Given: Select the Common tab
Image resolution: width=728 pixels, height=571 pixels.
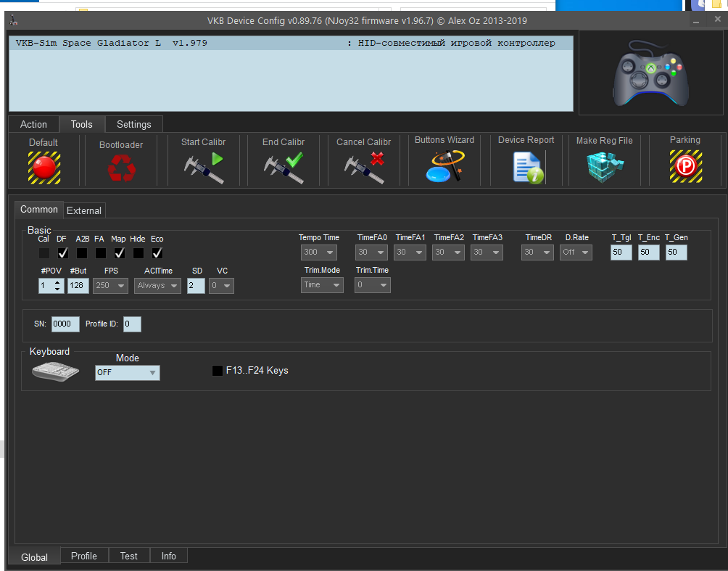Looking at the screenshot, I should click(39, 210).
